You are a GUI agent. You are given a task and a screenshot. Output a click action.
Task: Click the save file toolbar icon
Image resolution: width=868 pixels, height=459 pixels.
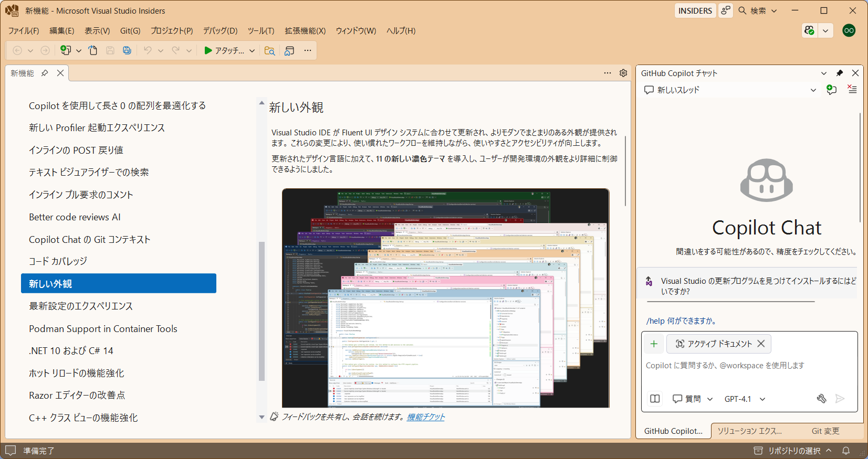[110, 50]
